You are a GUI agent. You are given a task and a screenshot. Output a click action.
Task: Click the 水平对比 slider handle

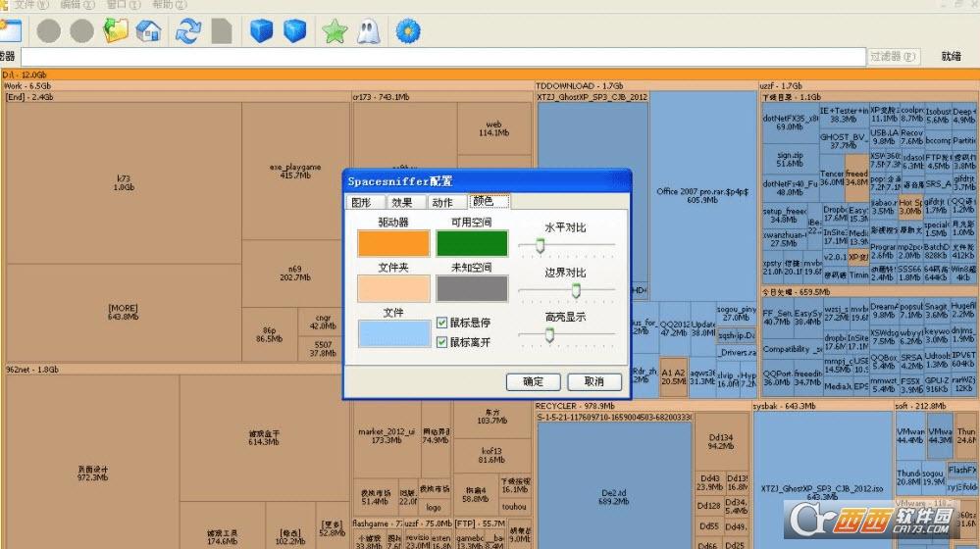point(540,246)
